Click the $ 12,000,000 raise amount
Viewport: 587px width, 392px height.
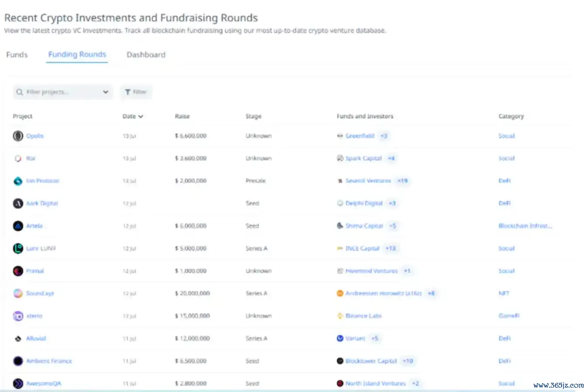(x=192, y=338)
